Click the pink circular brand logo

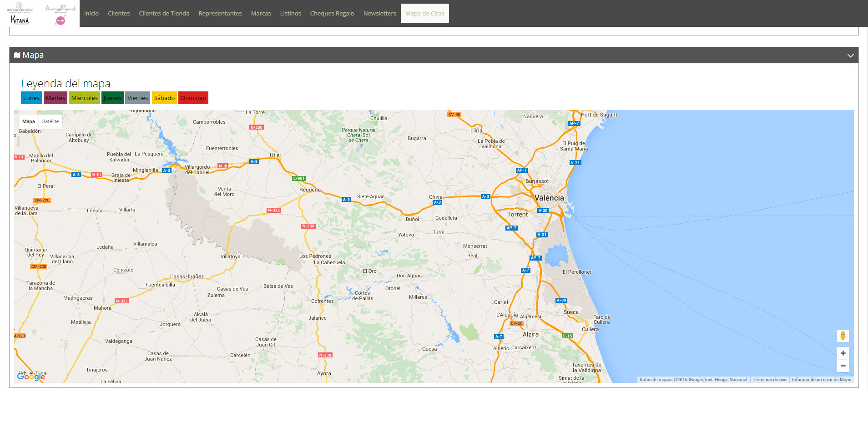[60, 20]
